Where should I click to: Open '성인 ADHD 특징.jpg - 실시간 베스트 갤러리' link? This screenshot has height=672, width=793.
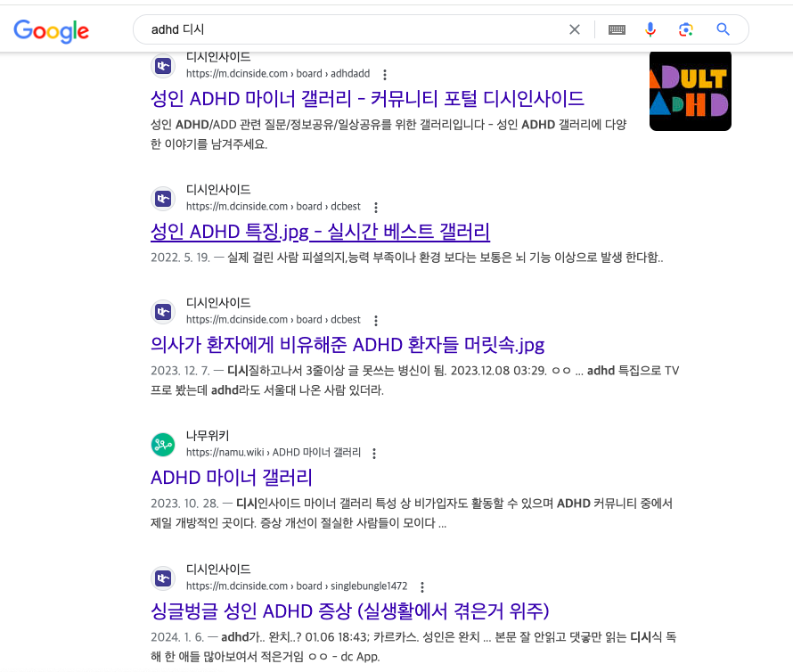tap(320, 232)
